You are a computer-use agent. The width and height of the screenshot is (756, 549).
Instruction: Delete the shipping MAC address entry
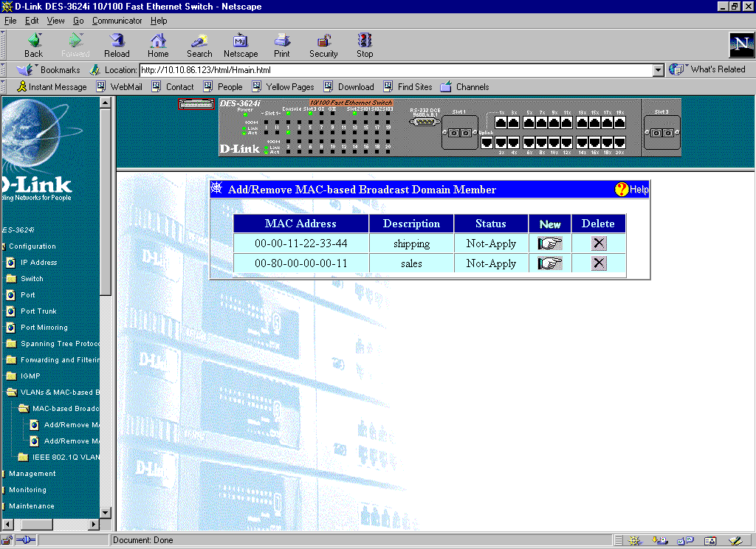pyautogui.click(x=599, y=244)
